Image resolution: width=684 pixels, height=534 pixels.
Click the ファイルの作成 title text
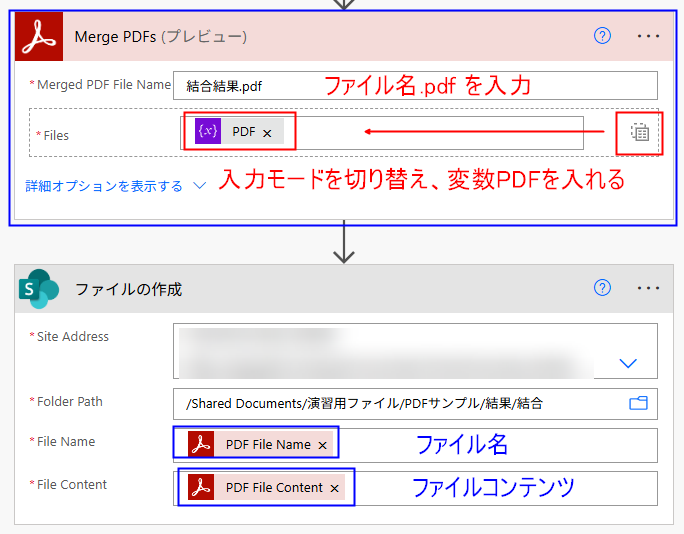(x=128, y=289)
